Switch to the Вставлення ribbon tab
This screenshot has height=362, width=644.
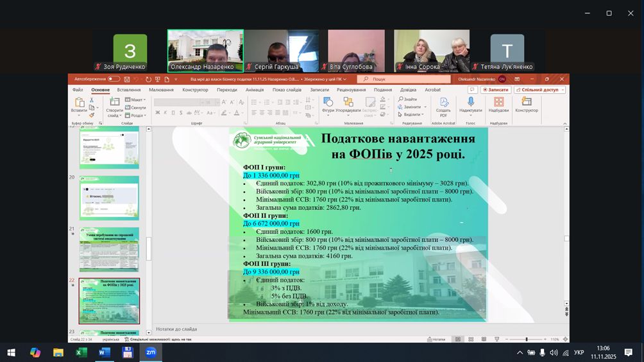[129, 90]
